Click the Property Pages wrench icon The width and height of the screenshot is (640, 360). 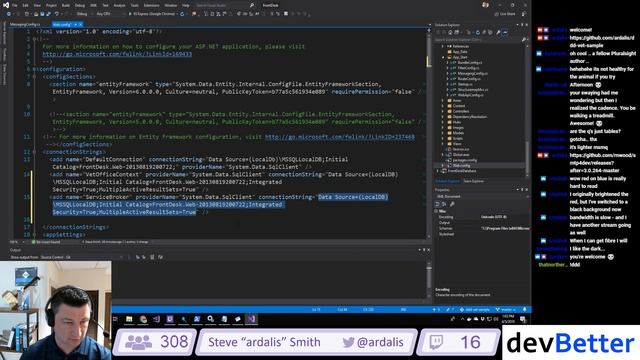click(452, 204)
